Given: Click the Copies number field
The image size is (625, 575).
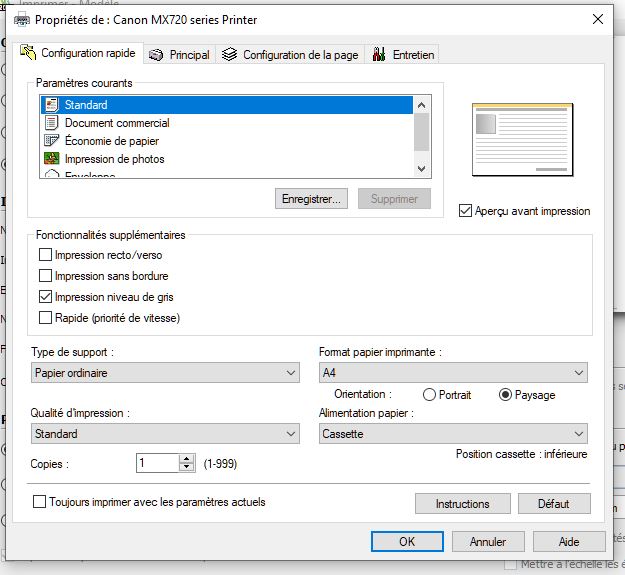Looking at the screenshot, I should click(x=157, y=463).
